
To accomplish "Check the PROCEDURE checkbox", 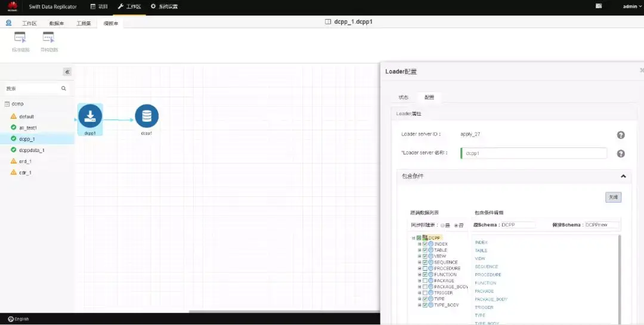I will pyautogui.click(x=425, y=268).
